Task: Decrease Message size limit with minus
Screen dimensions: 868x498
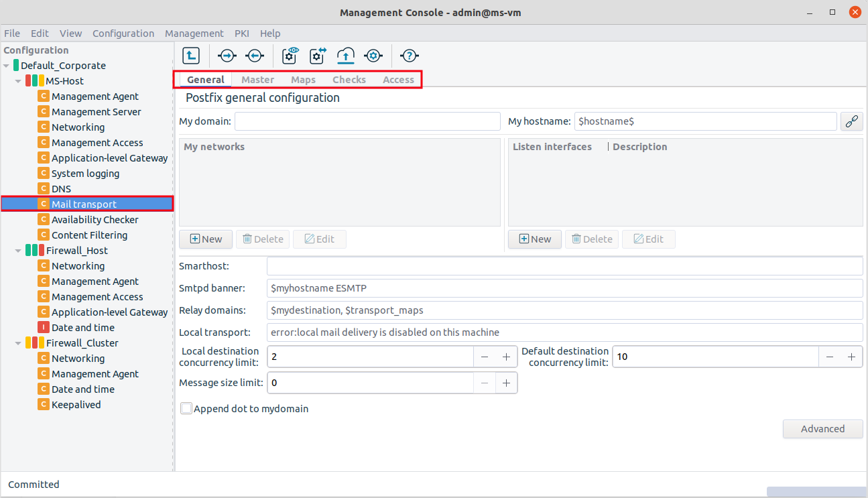Action: click(x=485, y=383)
